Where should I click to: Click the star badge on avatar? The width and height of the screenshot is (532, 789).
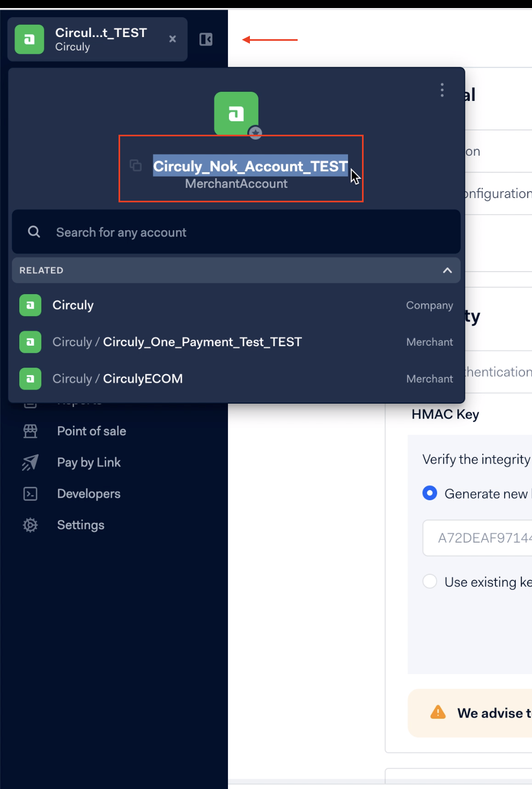(x=255, y=133)
